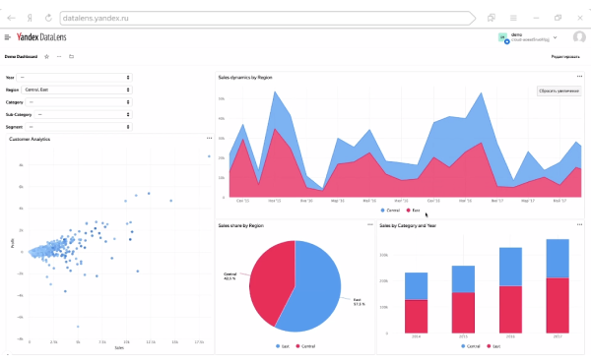Open the Segment filter dropdown
This screenshot has width=591, height=364.
(79, 127)
